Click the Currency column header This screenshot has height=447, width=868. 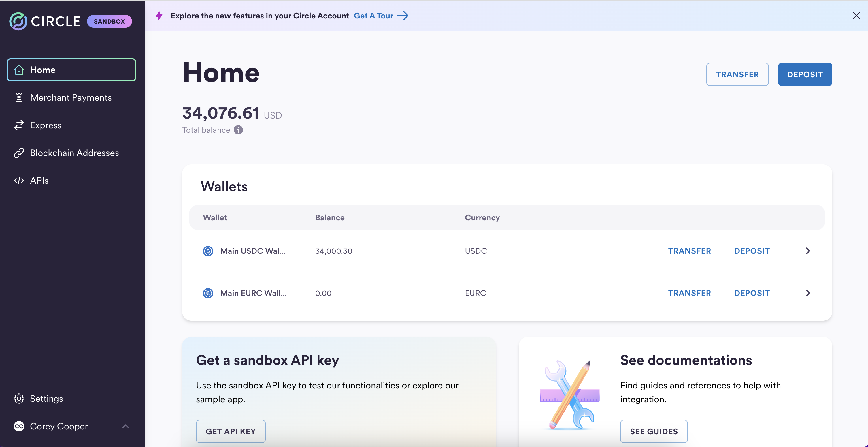(x=482, y=217)
